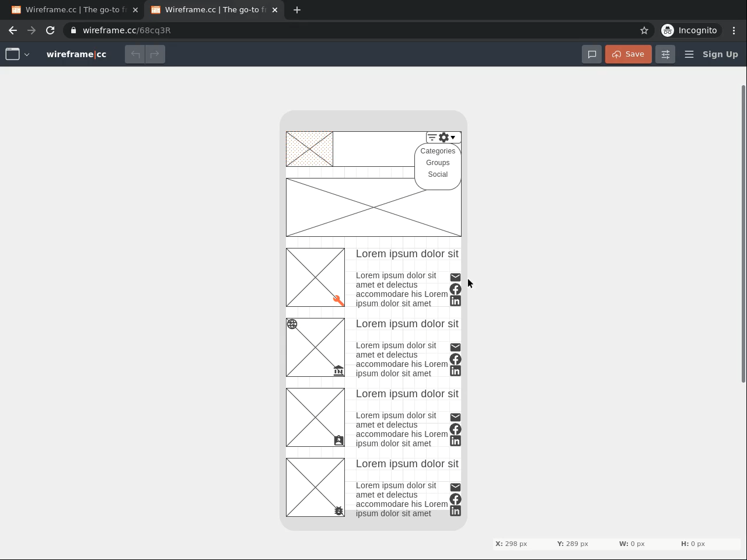Click the gear icon in the wireframe header
The height and width of the screenshot is (560, 747).
pos(444,138)
